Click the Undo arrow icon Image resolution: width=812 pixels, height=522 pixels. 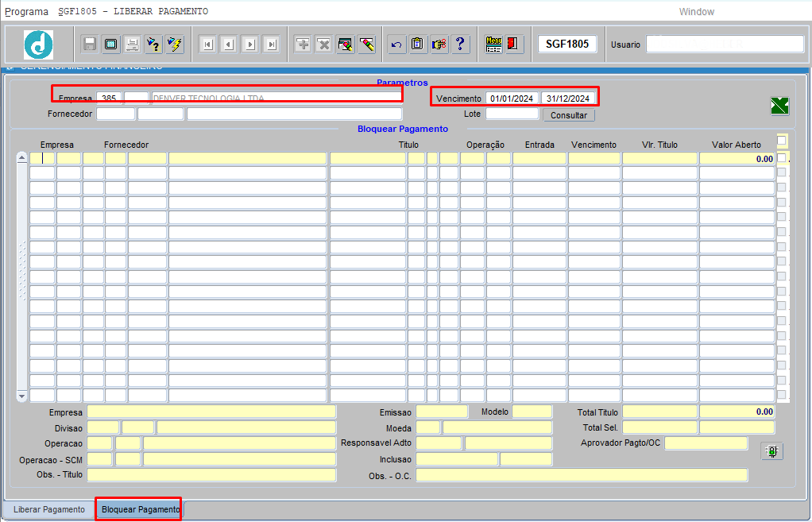pos(396,44)
